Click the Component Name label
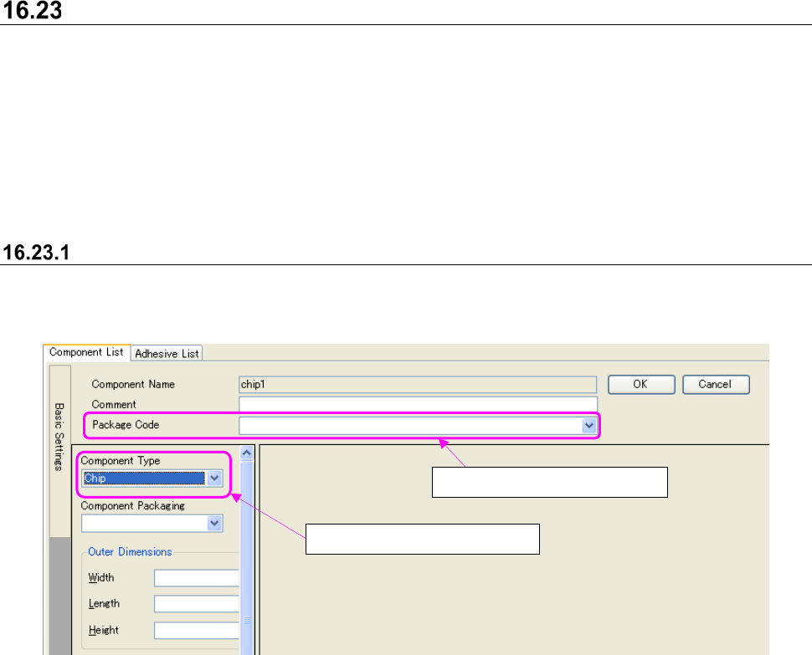The height and width of the screenshot is (655, 812). coord(133,385)
